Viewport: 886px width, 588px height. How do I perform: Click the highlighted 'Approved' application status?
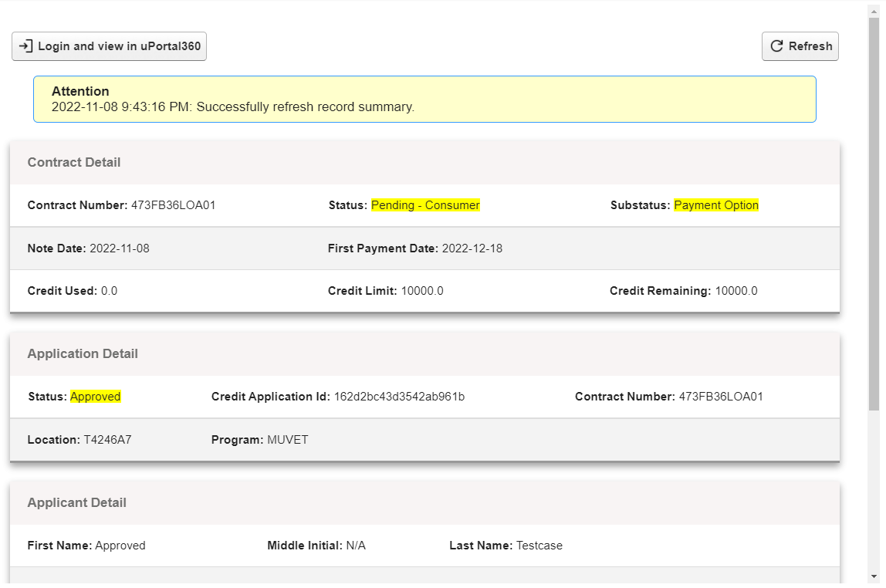tap(96, 397)
